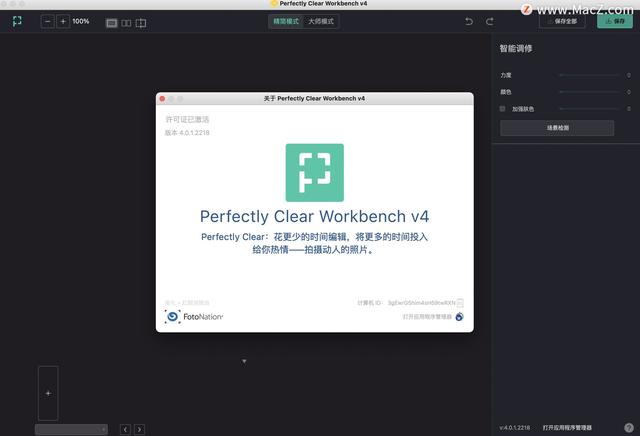Adjust the 加强肤色 slider

[589, 109]
